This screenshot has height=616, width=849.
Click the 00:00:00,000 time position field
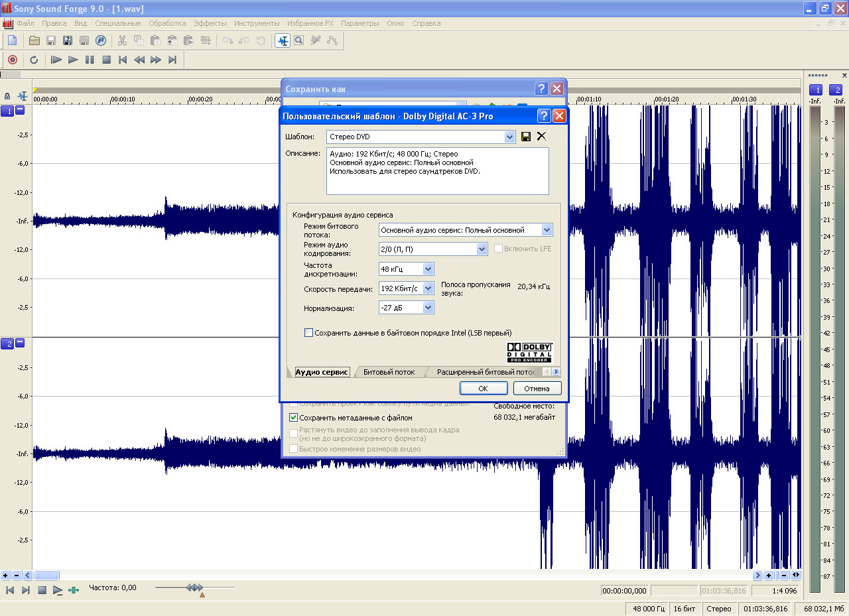tap(624, 590)
